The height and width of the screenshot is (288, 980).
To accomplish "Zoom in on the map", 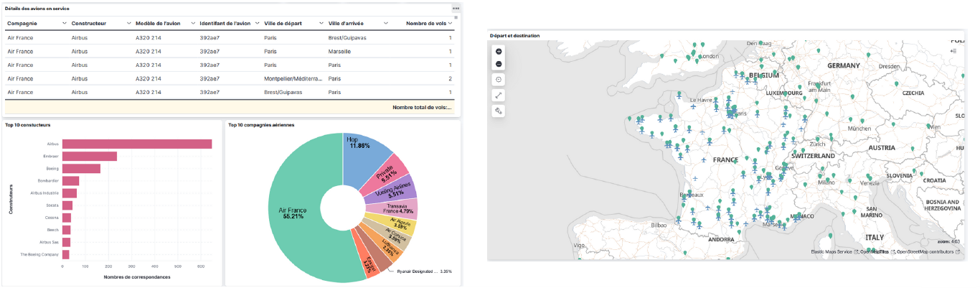I will (x=499, y=51).
